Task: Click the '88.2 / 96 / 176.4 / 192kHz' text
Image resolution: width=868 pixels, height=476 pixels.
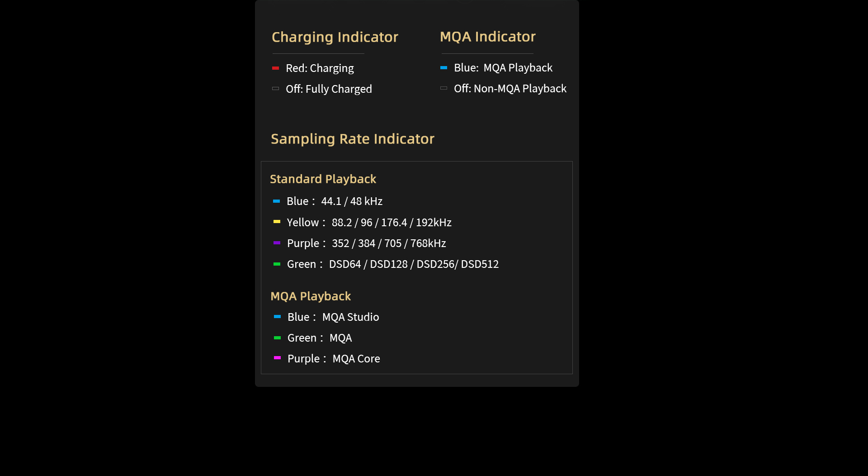Action: 392,223
